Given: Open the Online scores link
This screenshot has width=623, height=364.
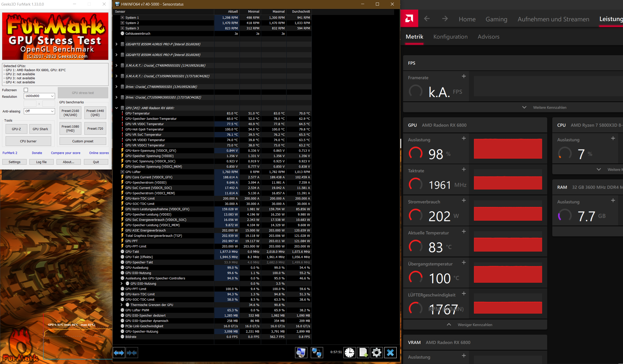Looking at the screenshot, I should (99, 153).
